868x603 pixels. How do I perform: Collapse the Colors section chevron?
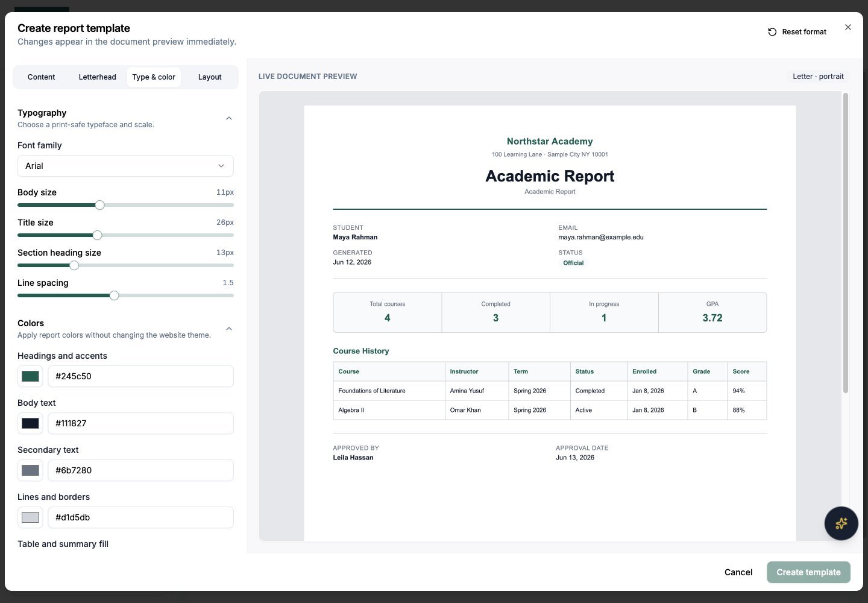pos(229,329)
